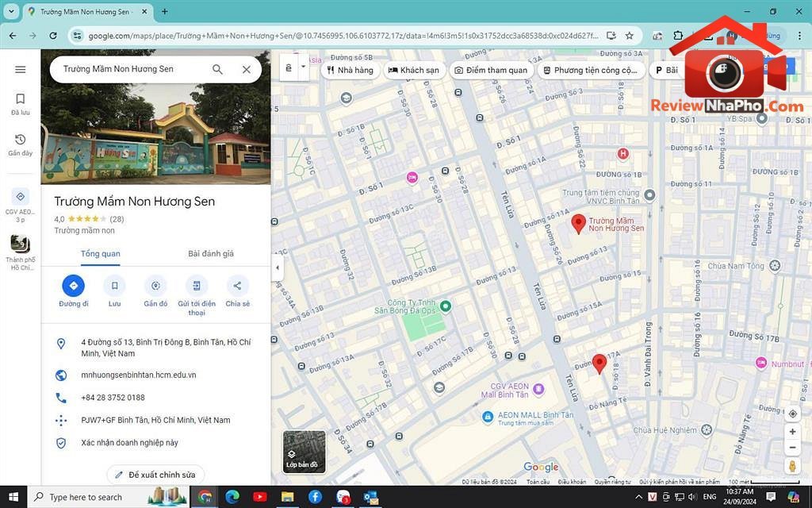Open the Gần đây recent history

point(20,145)
